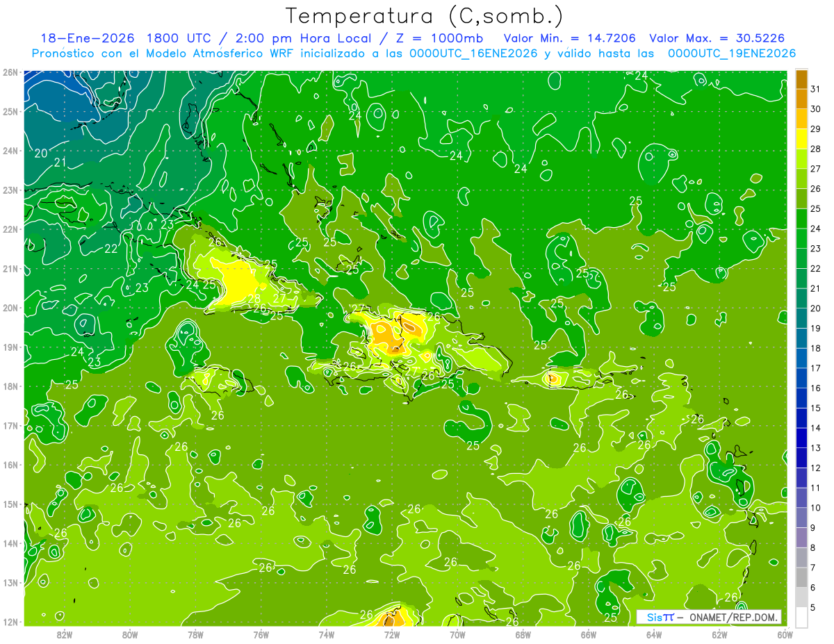The width and height of the screenshot is (834, 644).
Task: Click the contour label 28 over eastern Cuba
Action: pos(254,299)
